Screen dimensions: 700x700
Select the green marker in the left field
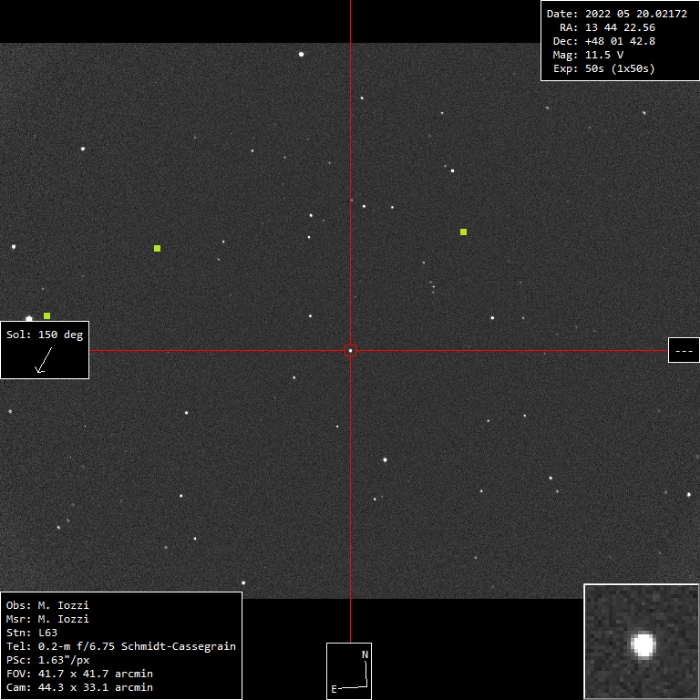click(x=157, y=248)
